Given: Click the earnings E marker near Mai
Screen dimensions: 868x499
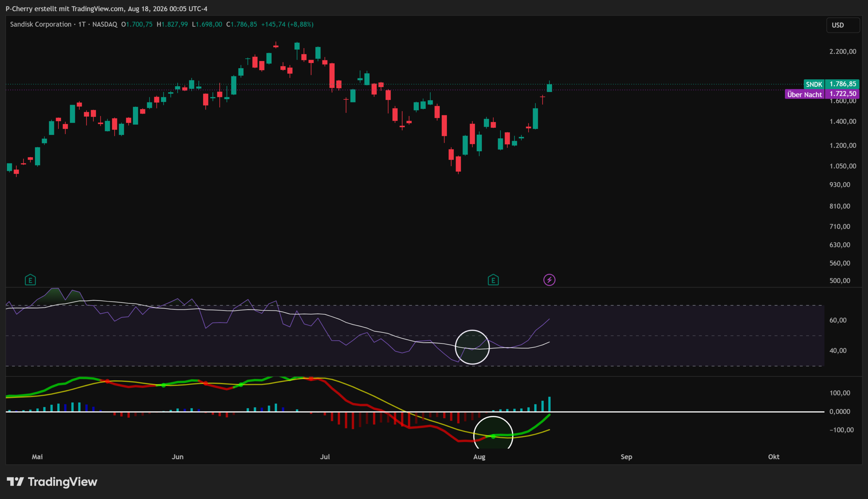Looking at the screenshot, I should [30, 280].
